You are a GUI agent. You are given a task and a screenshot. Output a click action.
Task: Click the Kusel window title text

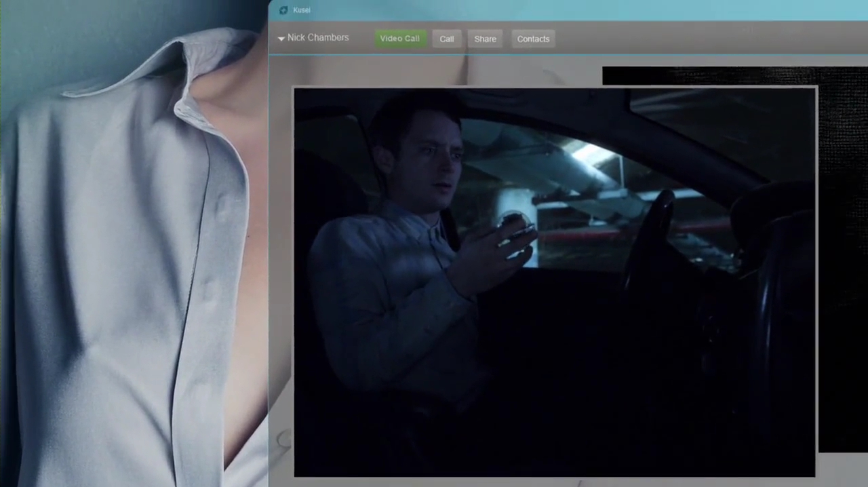tap(302, 10)
